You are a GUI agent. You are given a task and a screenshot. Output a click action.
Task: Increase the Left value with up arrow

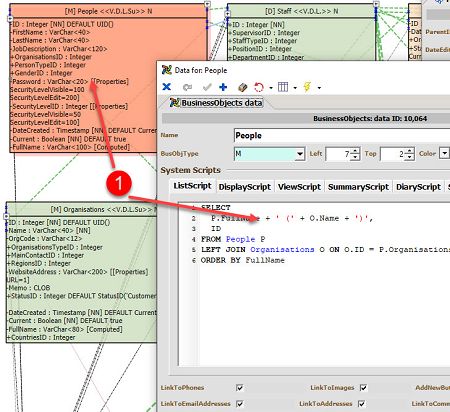[356, 151]
